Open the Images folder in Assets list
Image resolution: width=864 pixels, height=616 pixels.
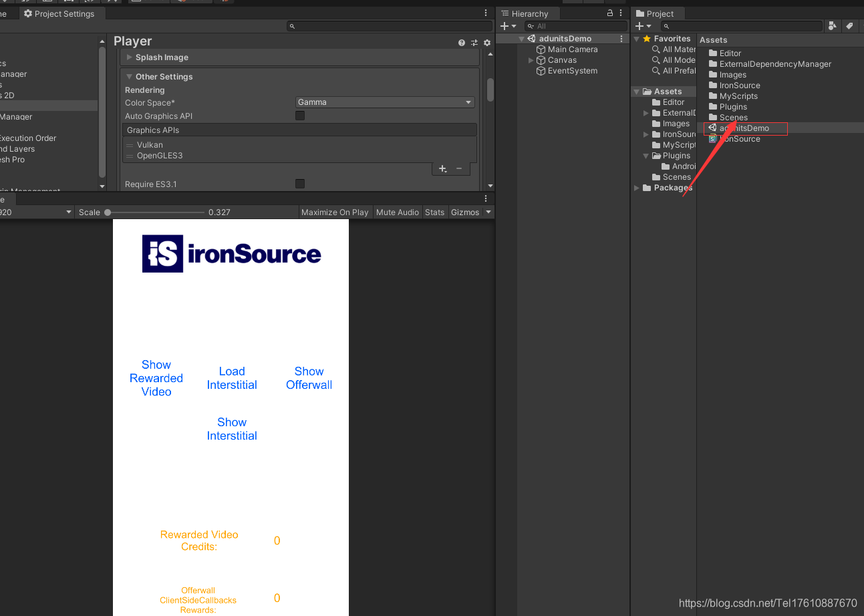tap(732, 75)
